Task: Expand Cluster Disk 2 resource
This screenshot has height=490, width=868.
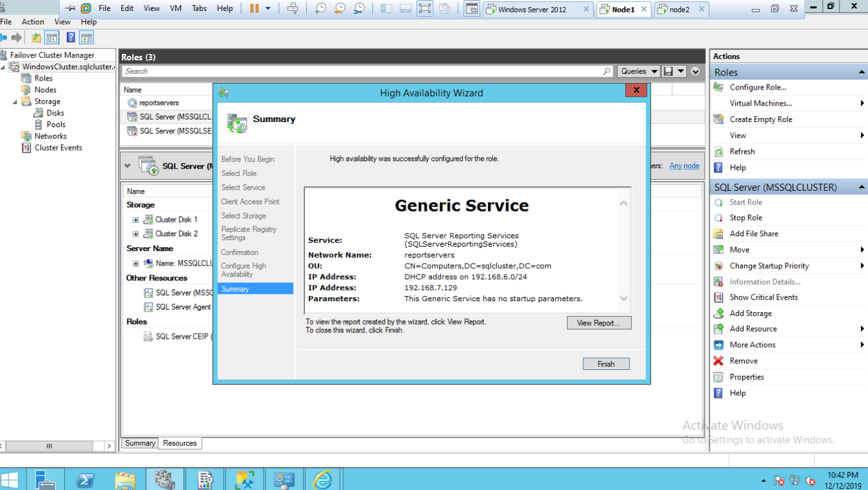Action: pyautogui.click(x=136, y=234)
